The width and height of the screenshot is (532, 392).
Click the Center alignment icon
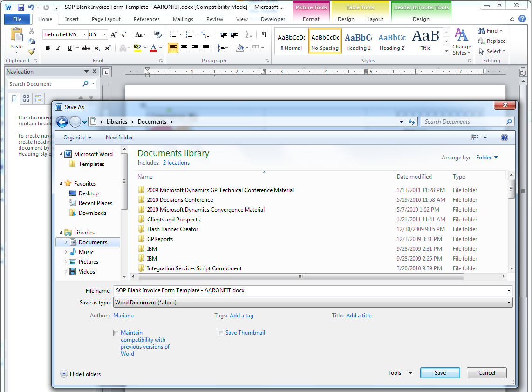[x=184, y=48]
